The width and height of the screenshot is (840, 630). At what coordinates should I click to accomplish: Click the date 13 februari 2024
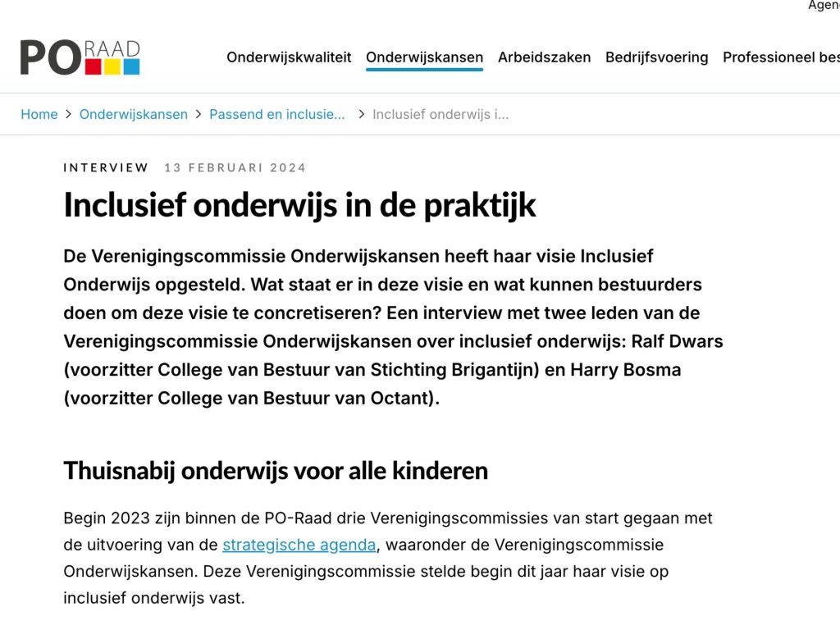point(235,167)
